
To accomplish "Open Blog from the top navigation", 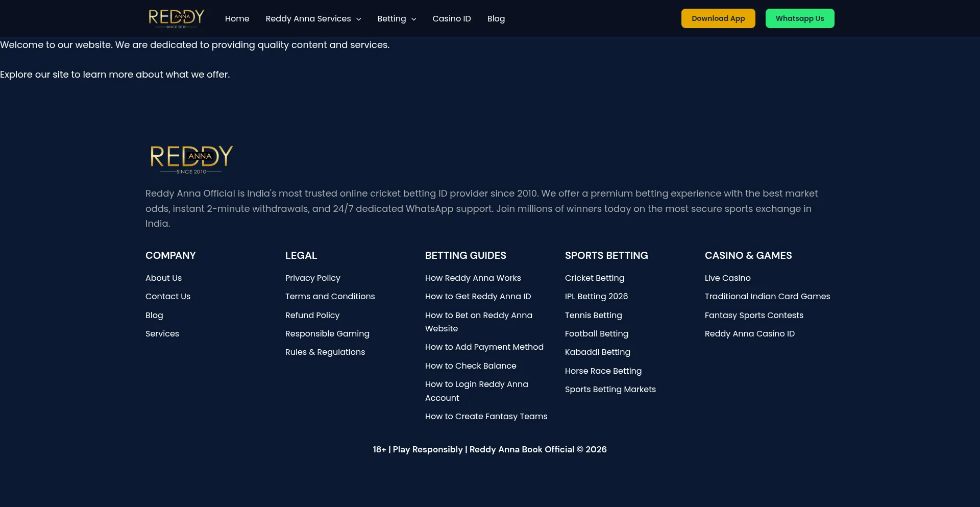I will [x=496, y=18].
